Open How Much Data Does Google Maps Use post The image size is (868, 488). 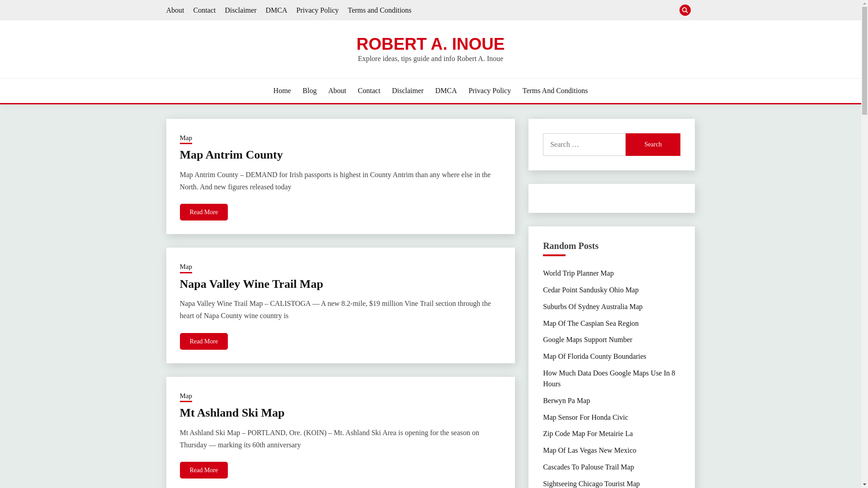(x=609, y=379)
